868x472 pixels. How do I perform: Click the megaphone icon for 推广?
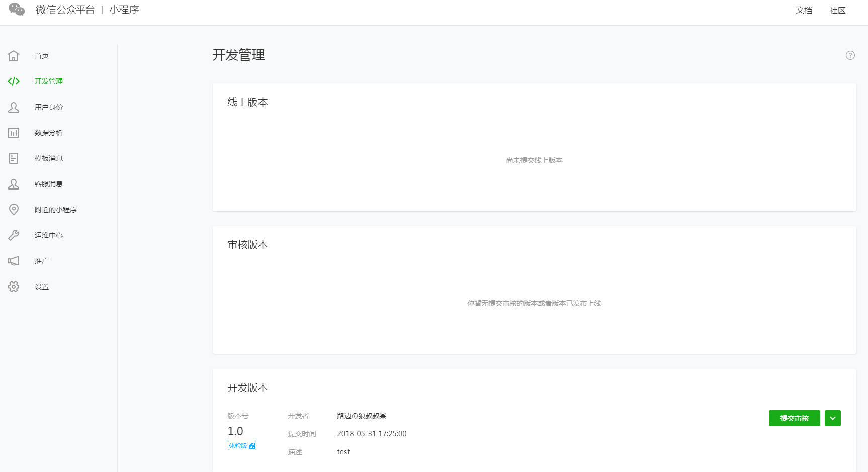14,261
